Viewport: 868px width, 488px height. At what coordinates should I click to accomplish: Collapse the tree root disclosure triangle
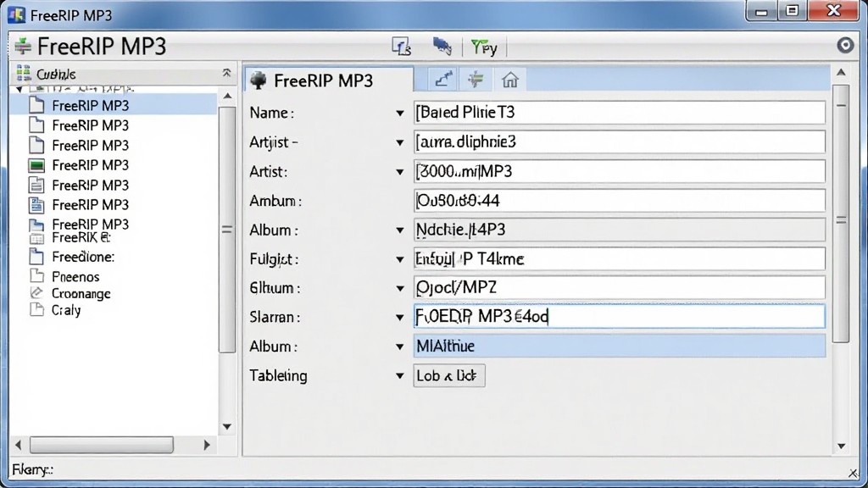20,89
